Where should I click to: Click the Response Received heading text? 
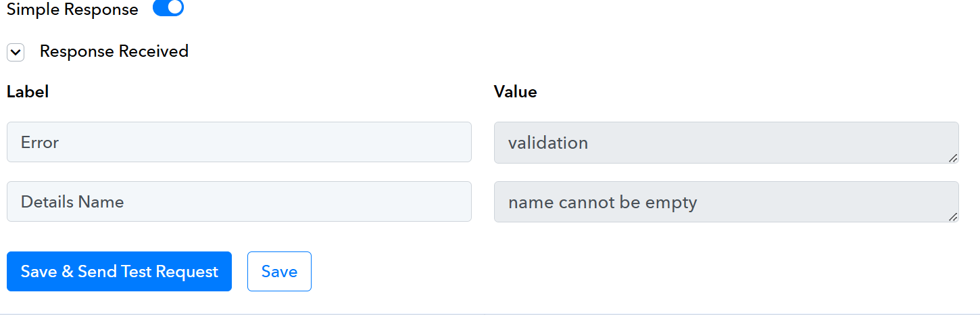tap(114, 51)
